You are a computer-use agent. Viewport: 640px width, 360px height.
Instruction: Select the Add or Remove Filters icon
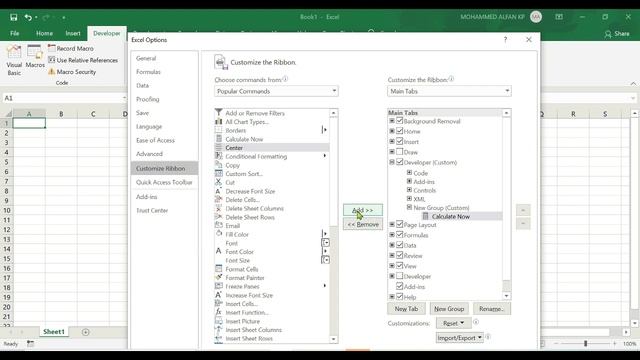219,113
